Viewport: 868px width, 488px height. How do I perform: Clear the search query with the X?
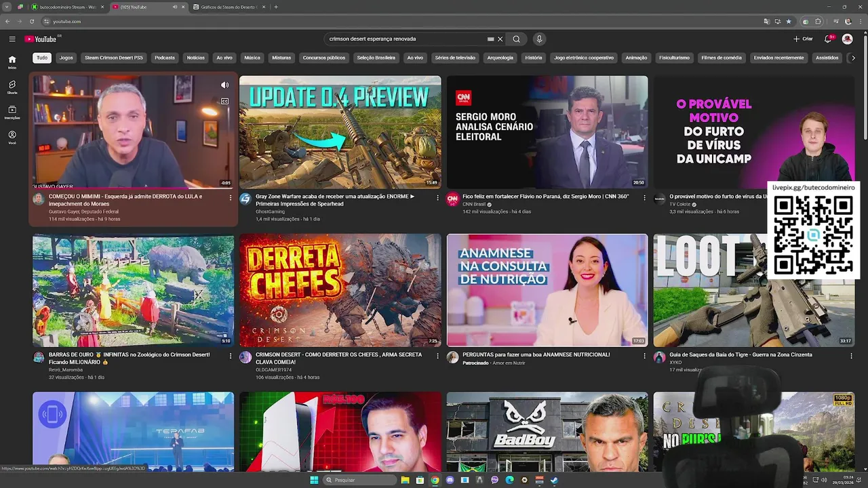click(500, 39)
